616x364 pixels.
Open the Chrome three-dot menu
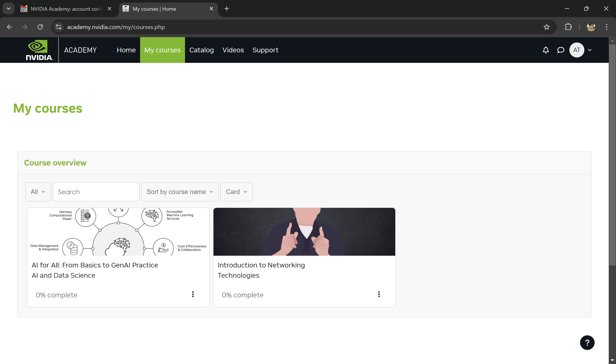606,27
